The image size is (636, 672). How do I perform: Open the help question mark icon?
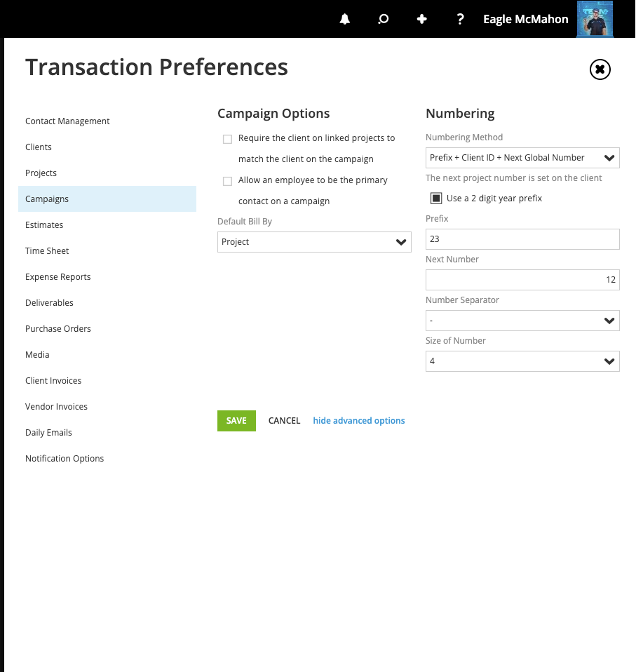[x=460, y=19]
